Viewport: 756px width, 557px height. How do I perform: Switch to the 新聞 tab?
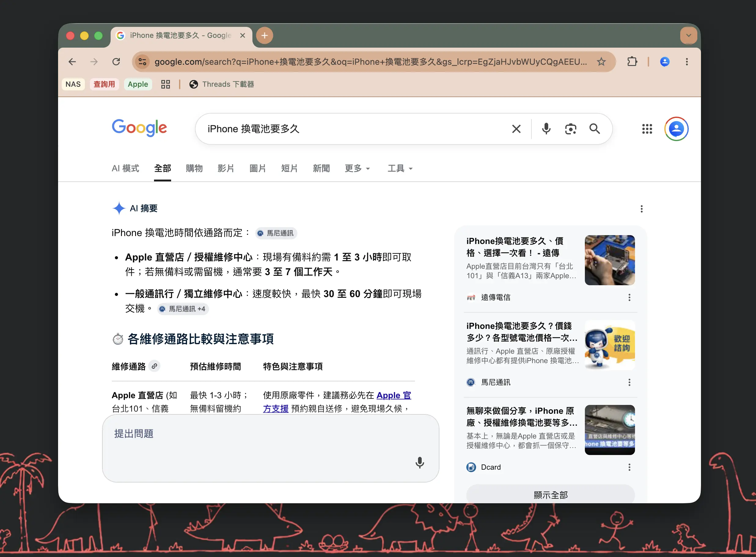tap(321, 168)
